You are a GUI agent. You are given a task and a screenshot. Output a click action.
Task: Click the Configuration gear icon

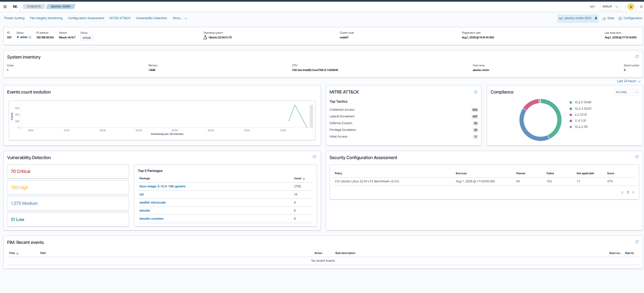[x=620, y=19]
